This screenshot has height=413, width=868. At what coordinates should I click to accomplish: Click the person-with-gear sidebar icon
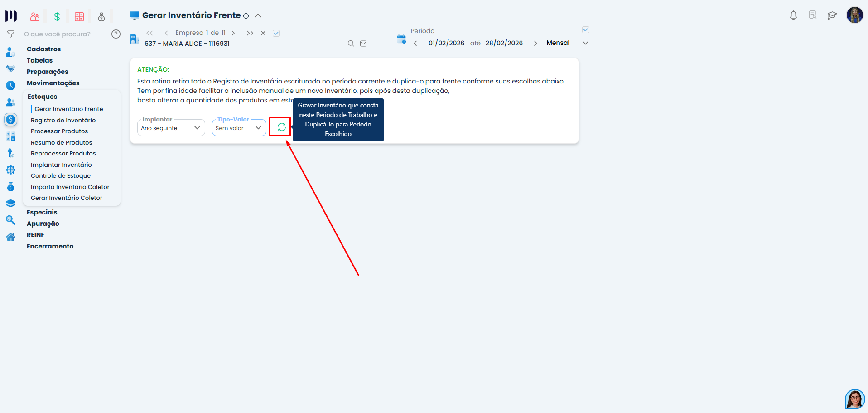pos(10,52)
